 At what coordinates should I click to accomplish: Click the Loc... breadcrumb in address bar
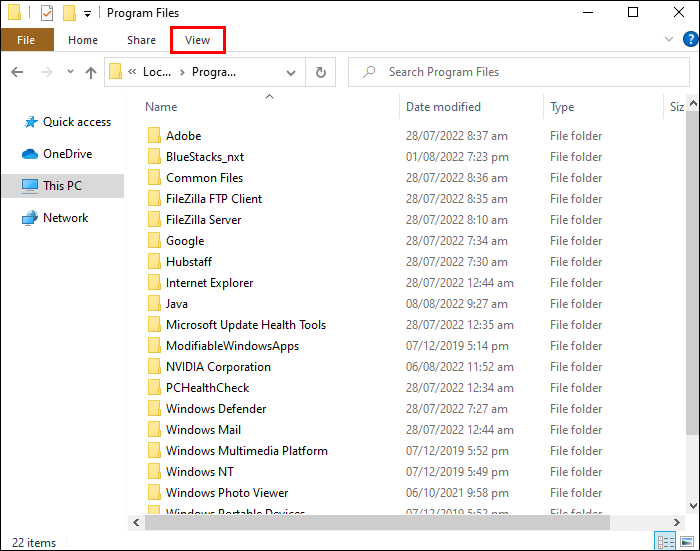[x=157, y=72]
